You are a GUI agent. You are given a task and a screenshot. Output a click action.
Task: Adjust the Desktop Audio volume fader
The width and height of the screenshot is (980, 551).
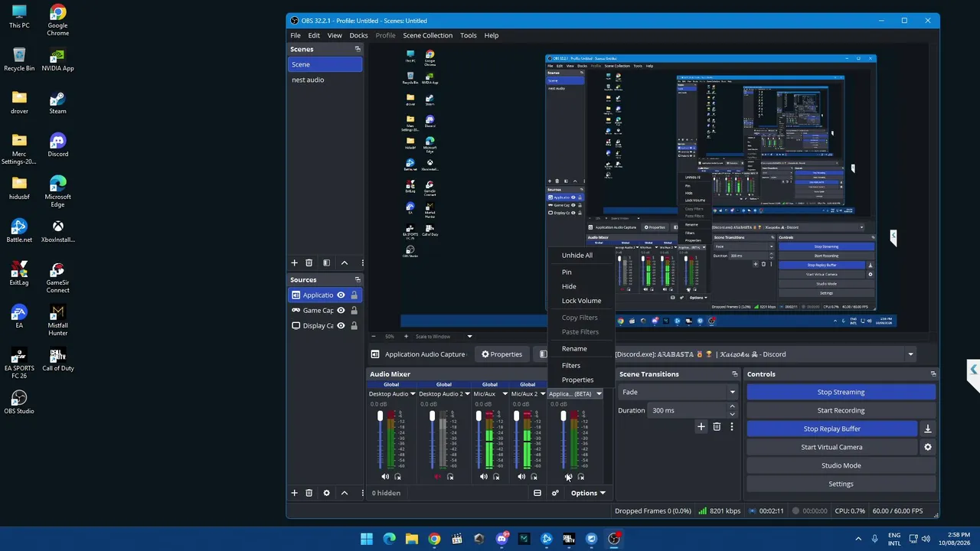[380, 416]
